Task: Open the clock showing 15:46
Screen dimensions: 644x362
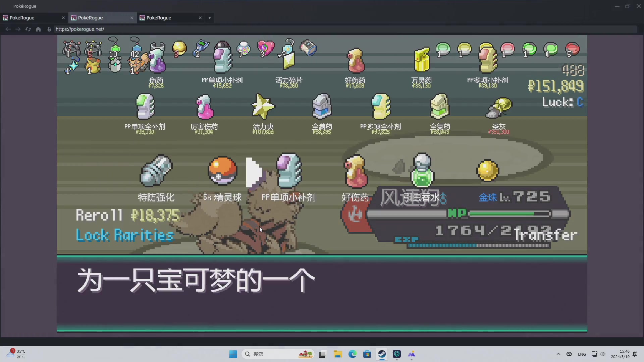Action: (620, 354)
